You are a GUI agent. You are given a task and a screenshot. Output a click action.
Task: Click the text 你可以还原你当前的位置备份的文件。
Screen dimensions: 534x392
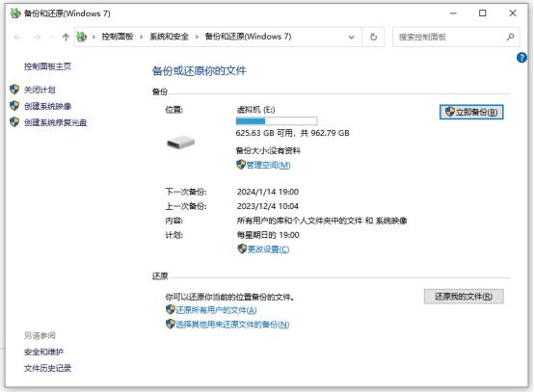coord(229,297)
